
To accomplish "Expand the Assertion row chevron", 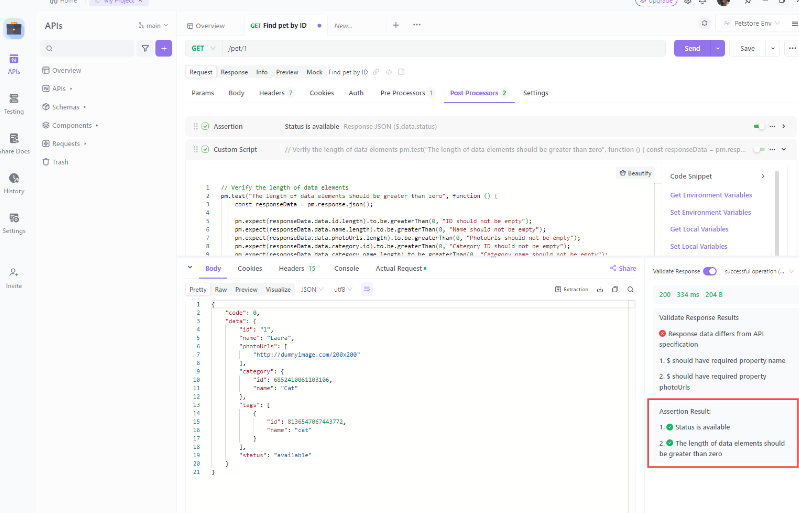I will 784,126.
